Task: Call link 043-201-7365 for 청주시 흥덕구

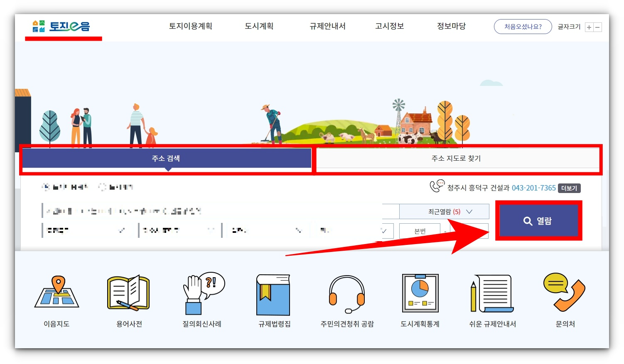Action: [x=533, y=188]
